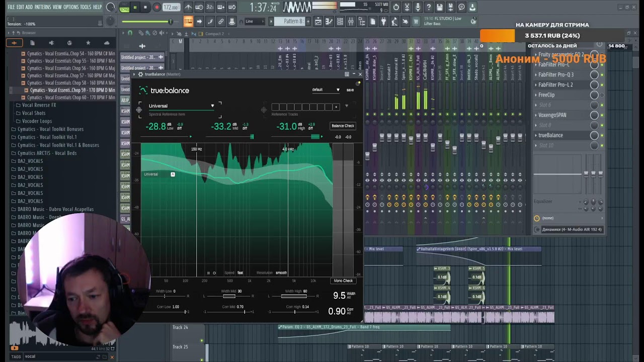Open the Mixer view icon
Image resolution: width=644 pixels, height=362 pixels.
(351, 21)
